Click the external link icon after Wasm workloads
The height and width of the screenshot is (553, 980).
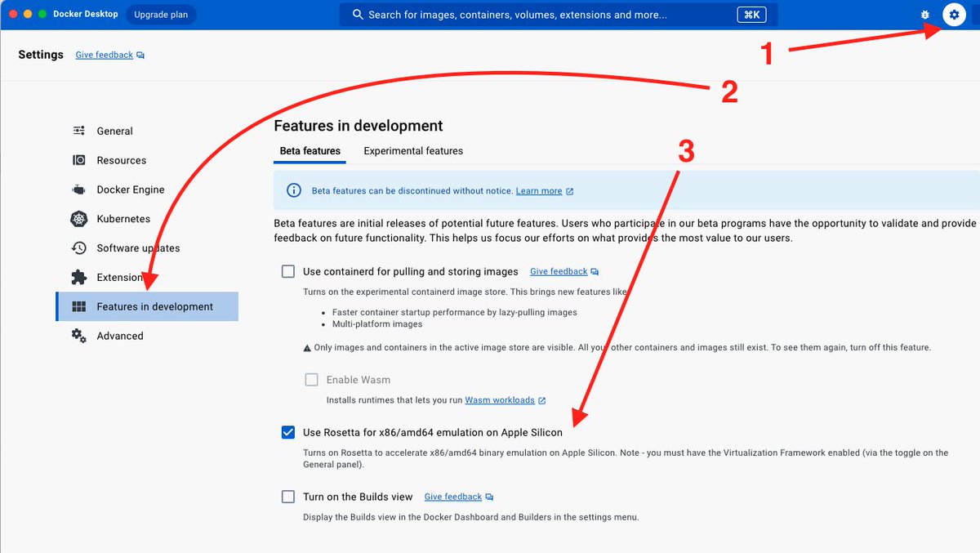click(x=542, y=400)
